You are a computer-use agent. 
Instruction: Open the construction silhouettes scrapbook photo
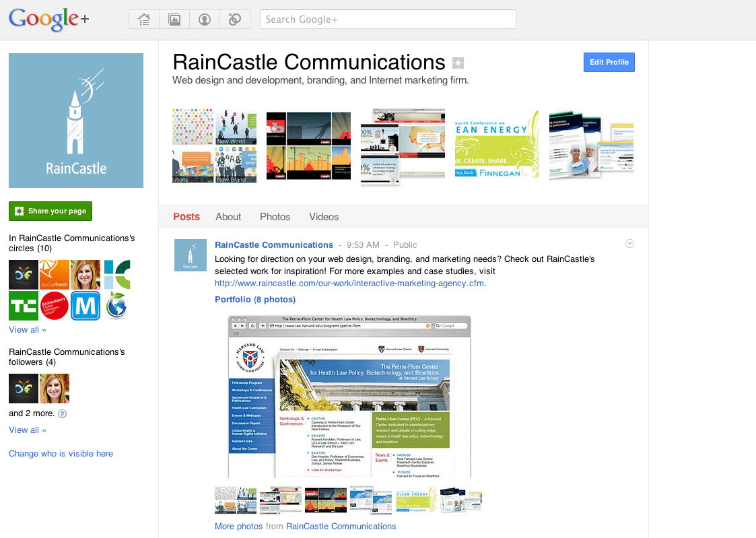coord(308,145)
